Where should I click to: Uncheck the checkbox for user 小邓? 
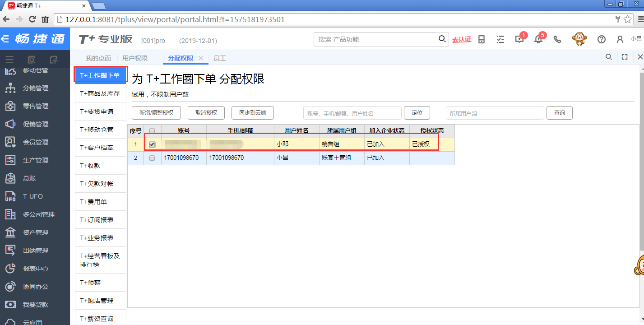(x=152, y=144)
